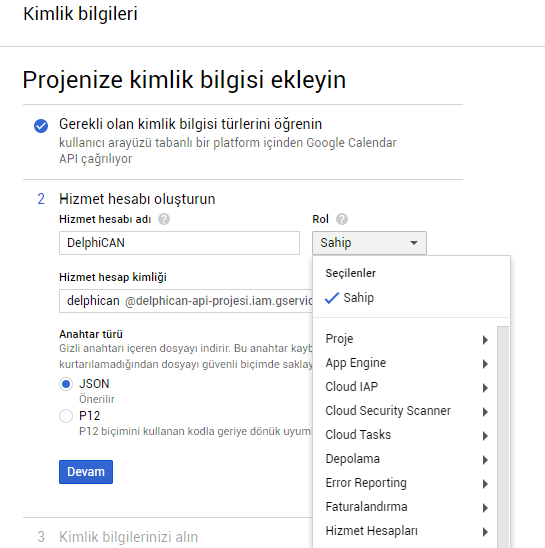
Task: Expand the Error Reporting submenu arrow
Action: 485,484
